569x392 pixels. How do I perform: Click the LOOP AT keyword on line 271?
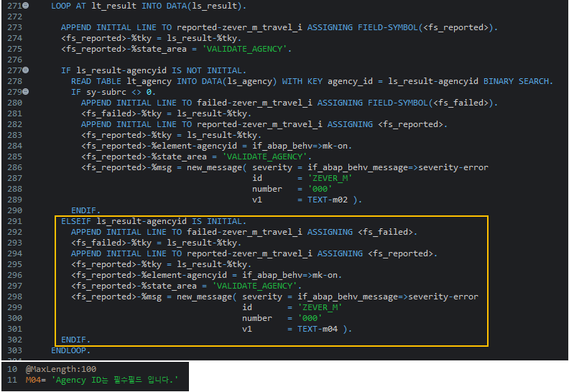click(x=68, y=6)
